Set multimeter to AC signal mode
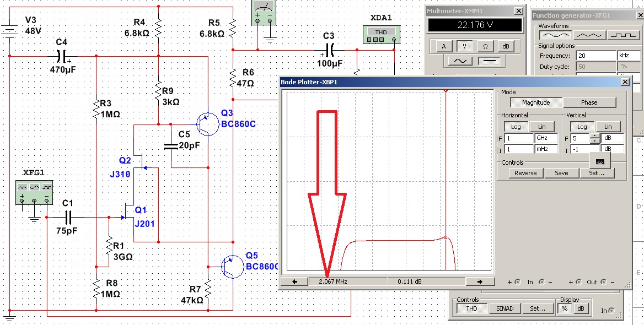Image resolution: width=644 pixels, height=325 pixels. [460, 61]
